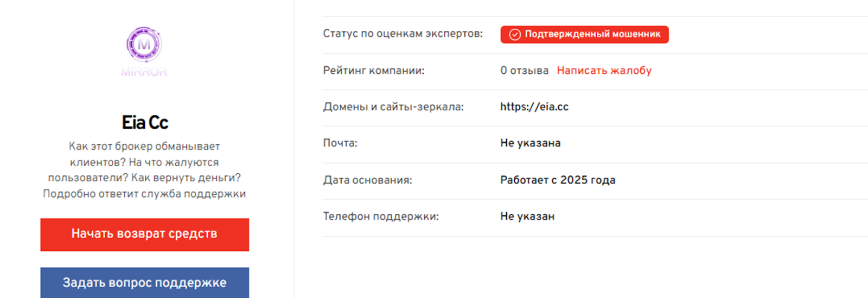The image size is (868, 298).
Task: Open the "Написать жалобу" link
Action: click(x=604, y=71)
